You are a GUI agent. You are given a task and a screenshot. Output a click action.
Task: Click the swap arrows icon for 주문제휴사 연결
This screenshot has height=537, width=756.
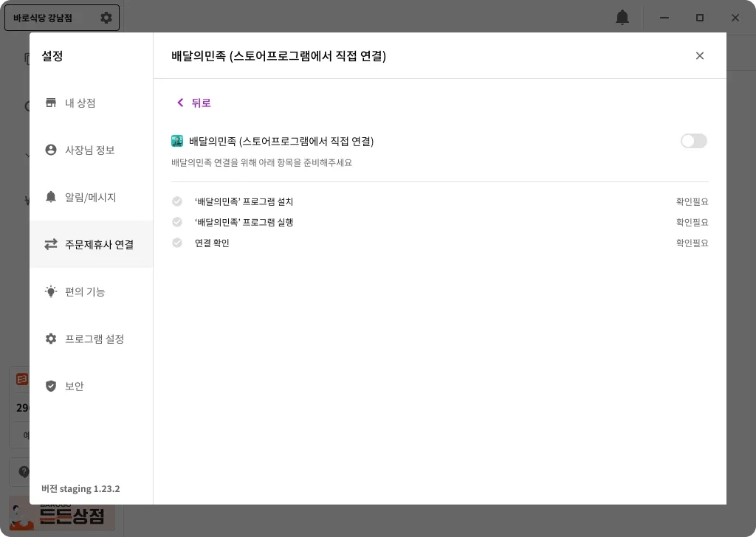51,244
